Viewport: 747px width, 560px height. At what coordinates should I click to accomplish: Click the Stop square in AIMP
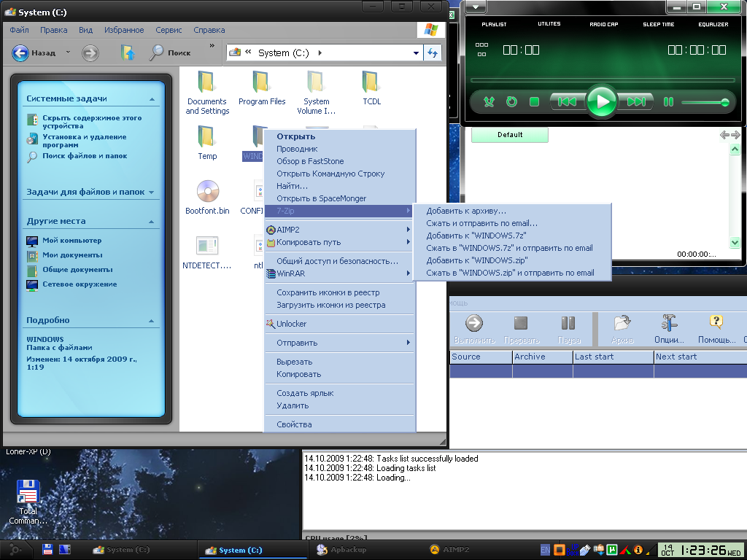pos(534,102)
